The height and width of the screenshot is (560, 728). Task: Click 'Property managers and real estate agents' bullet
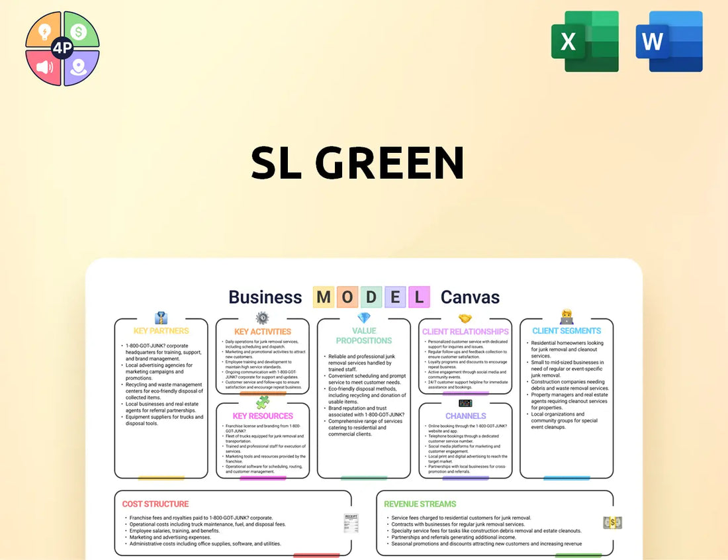click(x=567, y=401)
